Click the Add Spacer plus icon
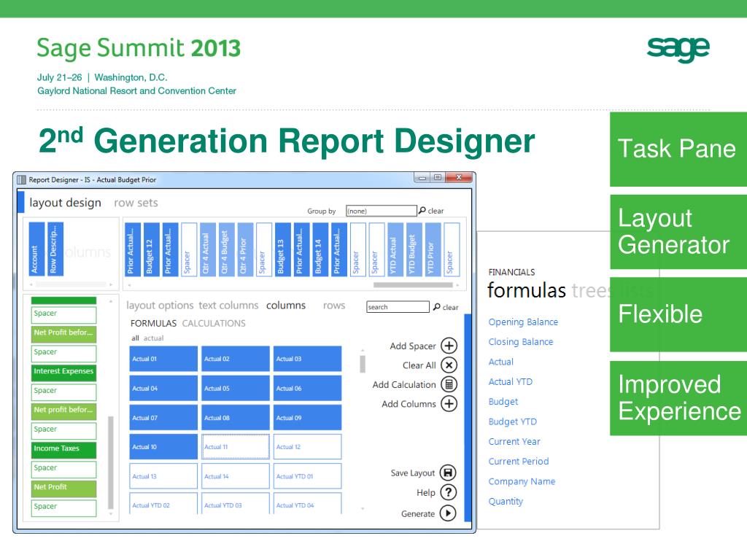Viewport: 747px width, 560px height. [x=449, y=346]
